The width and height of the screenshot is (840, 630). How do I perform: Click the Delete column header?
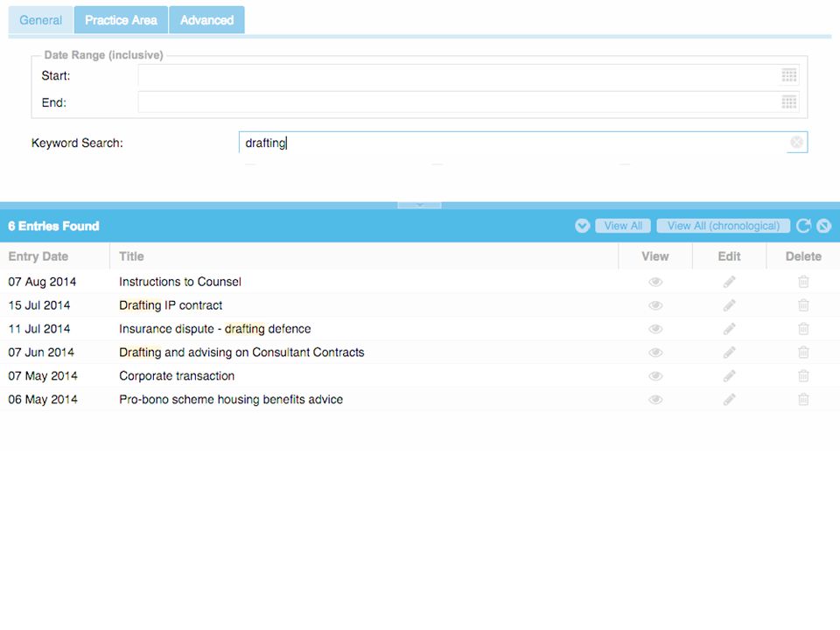803,256
